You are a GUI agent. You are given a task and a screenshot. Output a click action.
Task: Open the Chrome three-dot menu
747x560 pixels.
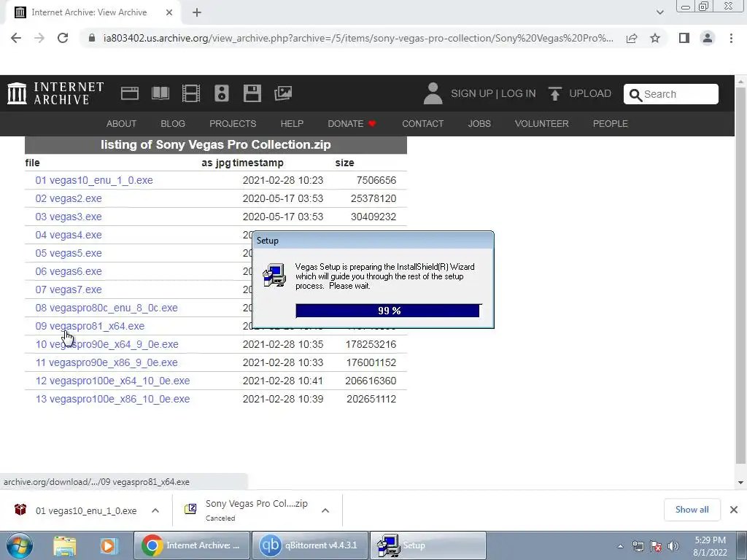tap(731, 38)
